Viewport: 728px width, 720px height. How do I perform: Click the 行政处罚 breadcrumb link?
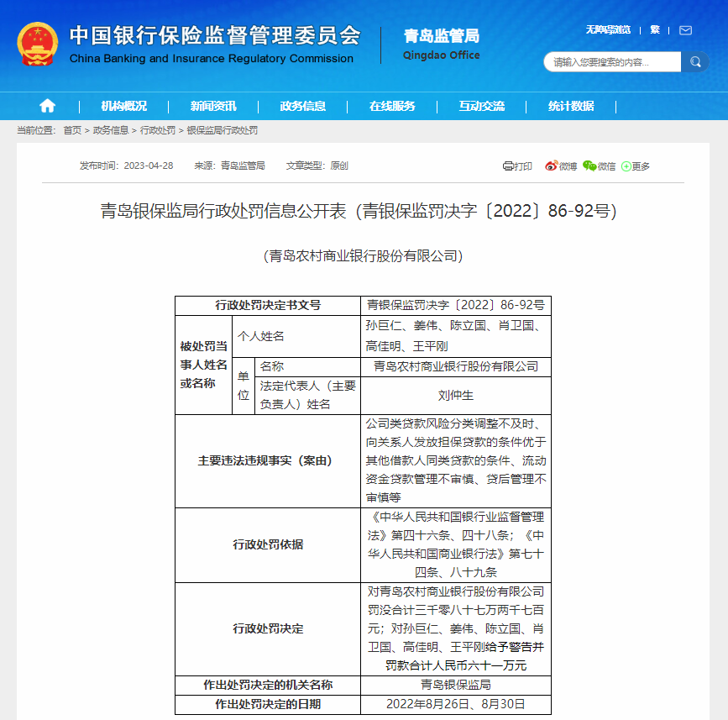(x=157, y=130)
